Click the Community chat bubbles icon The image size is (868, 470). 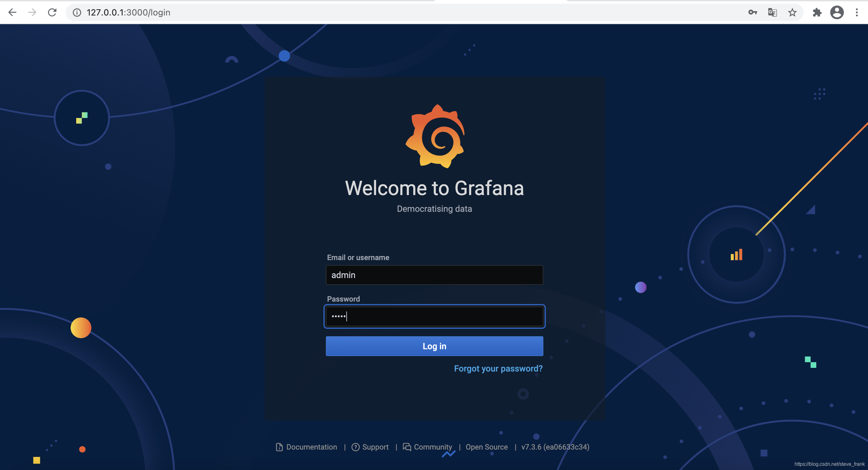[407, 447]
